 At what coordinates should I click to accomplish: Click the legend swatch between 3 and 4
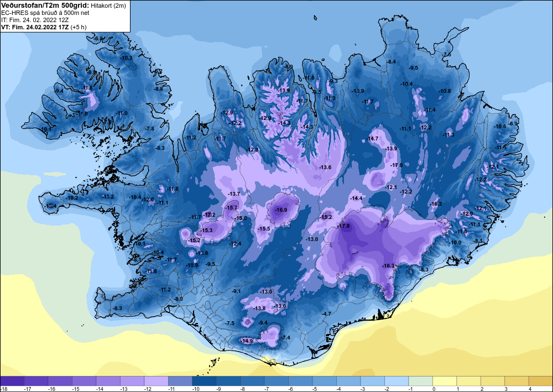coord(517,381)
